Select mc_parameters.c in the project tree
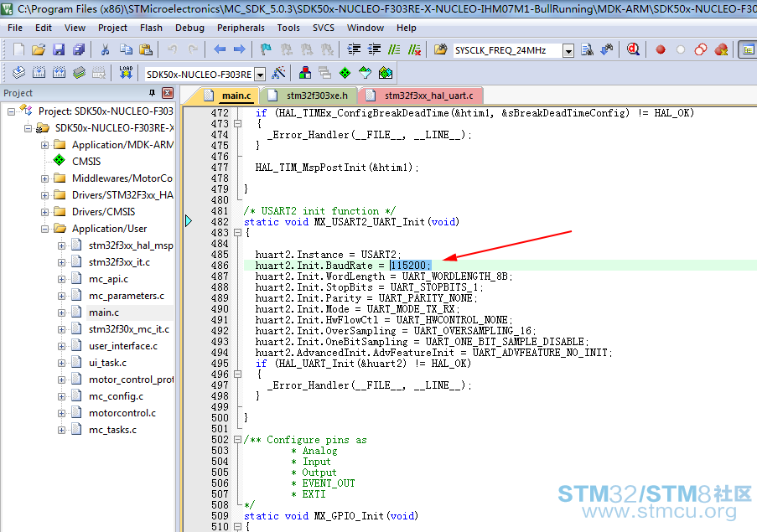Viewport: 757px width, 532px height. tap(127, 296)
